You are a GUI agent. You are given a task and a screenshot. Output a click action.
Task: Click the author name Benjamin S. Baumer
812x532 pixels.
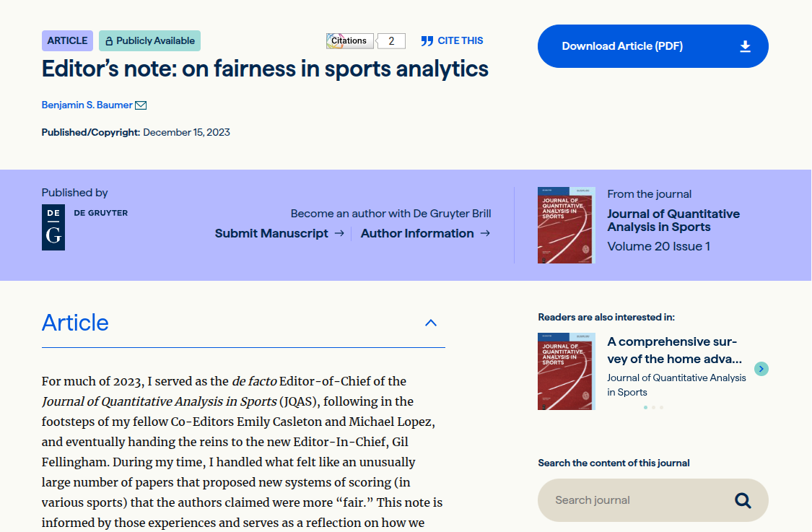click(87, 105)
